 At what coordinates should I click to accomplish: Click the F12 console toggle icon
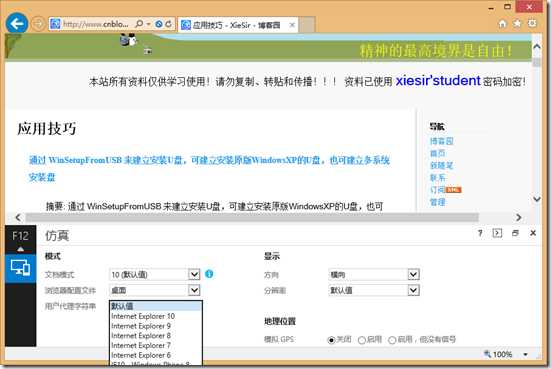click(x=497, y=233)
